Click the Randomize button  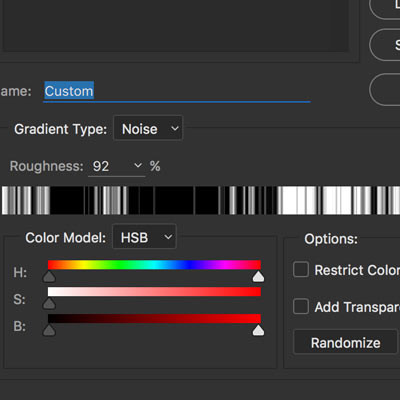(345, 342)
